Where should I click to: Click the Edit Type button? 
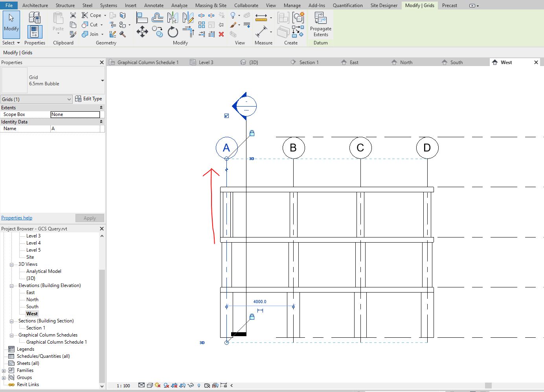pos(89,99)
